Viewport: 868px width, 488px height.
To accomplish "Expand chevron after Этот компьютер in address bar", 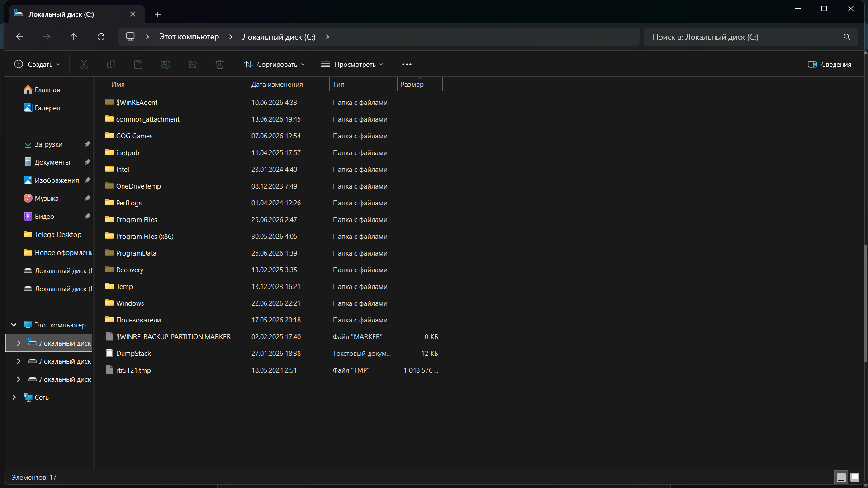I will pyautogui.click(x=231, y=37).
